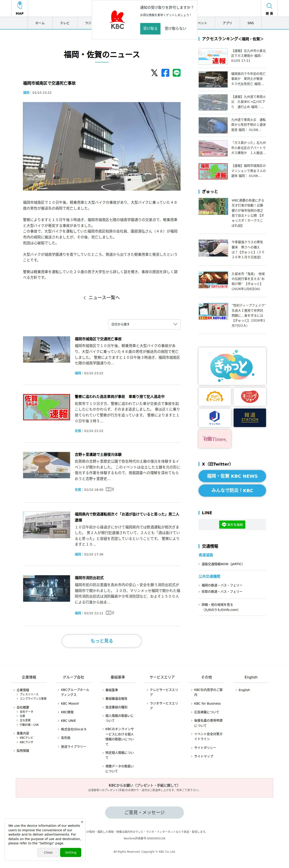Open footer KBC MoooV link
The height and width of the screenshot is (868, 289).
[x=70, y=703]
